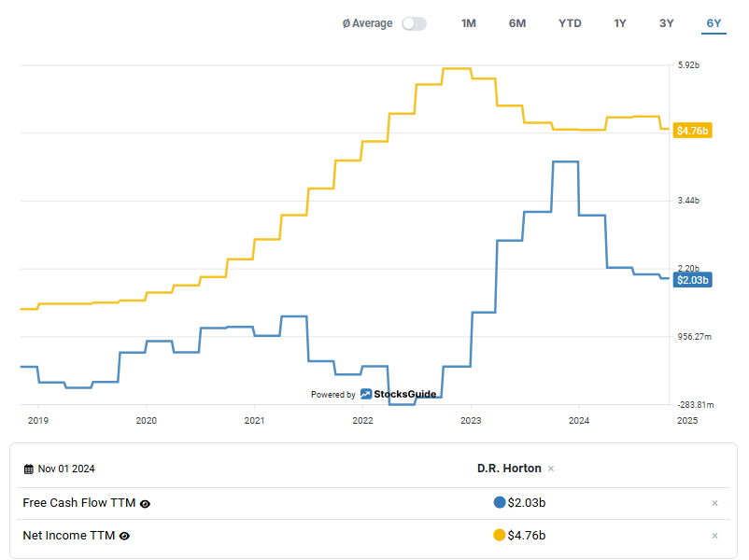Select the 6M time range
This screenshot has width=749, height=560.
coord(517,23)
